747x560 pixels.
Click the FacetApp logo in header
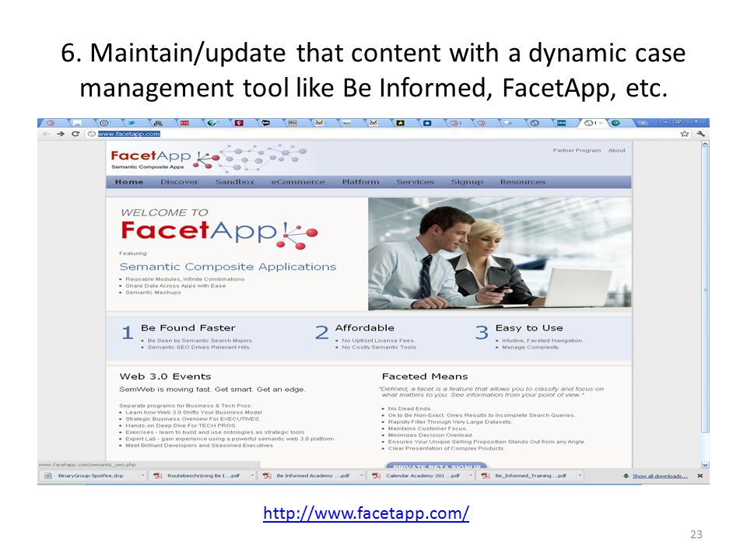164,159
